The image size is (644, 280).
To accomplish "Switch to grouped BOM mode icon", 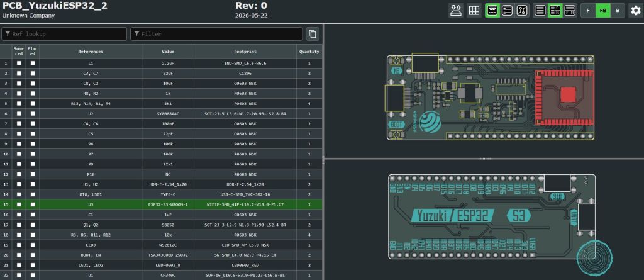I will click(x=492, y=11).
